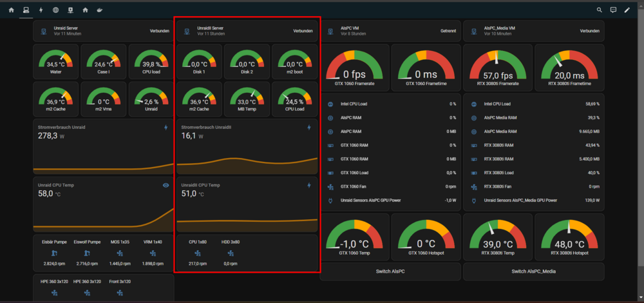This screenshot has width=644, height=303.
Task: Click the Front 3x120 fan icon
Action: click(120, 293)
